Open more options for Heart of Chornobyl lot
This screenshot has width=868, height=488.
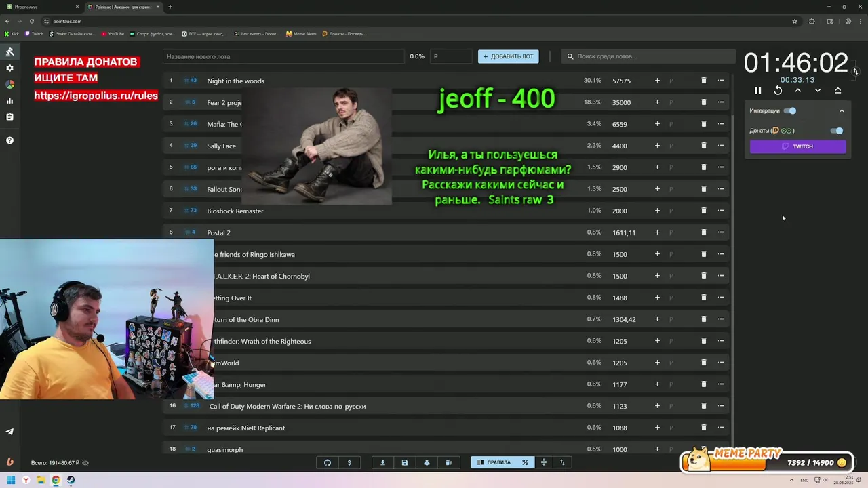pyautogui.click(x=721, y=276)
